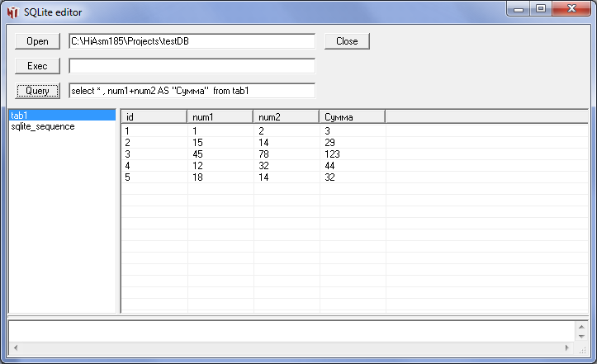
Task: Click the select query text field
Action: [x=192, y=91]
